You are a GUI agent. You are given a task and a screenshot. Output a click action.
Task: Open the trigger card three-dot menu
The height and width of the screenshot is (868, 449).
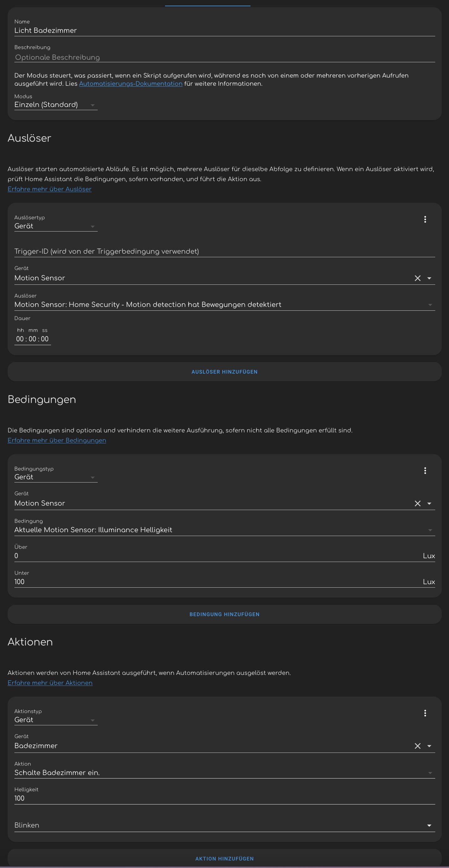[x=425, y=219]
